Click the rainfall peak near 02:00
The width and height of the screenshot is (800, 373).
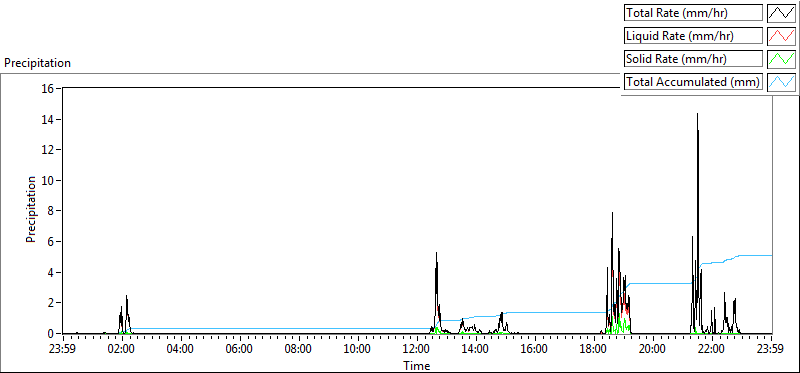click(127, 296)
